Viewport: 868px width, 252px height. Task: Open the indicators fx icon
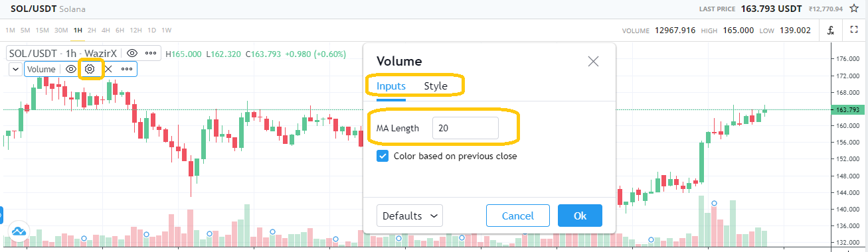point(831,31)
